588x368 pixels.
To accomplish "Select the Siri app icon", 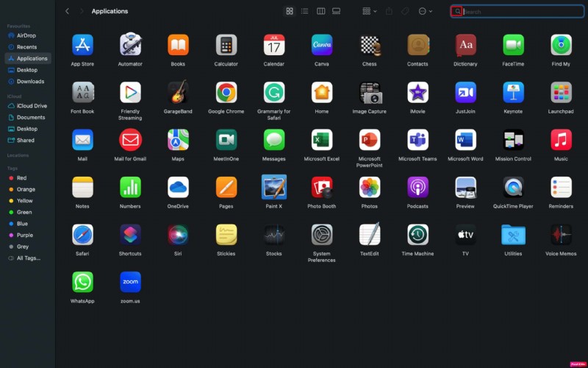I will [x=178, y=235].
